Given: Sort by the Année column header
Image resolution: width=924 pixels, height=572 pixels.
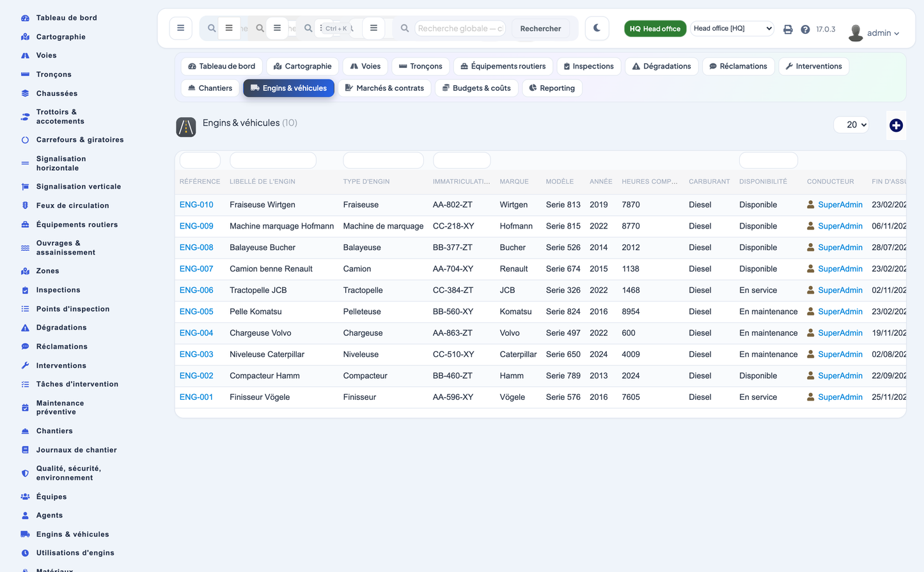Looking at the screenshot, I should (600, 182).
